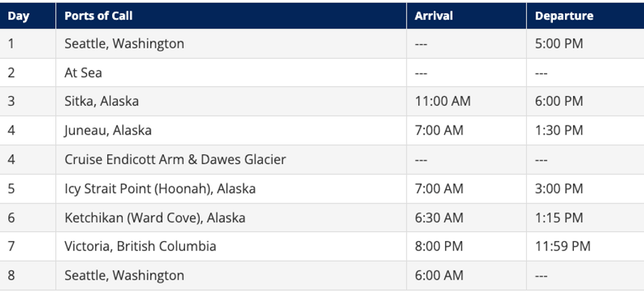644x291 pixels.
Task: Select the At Sea row
Action: (322, 73)
